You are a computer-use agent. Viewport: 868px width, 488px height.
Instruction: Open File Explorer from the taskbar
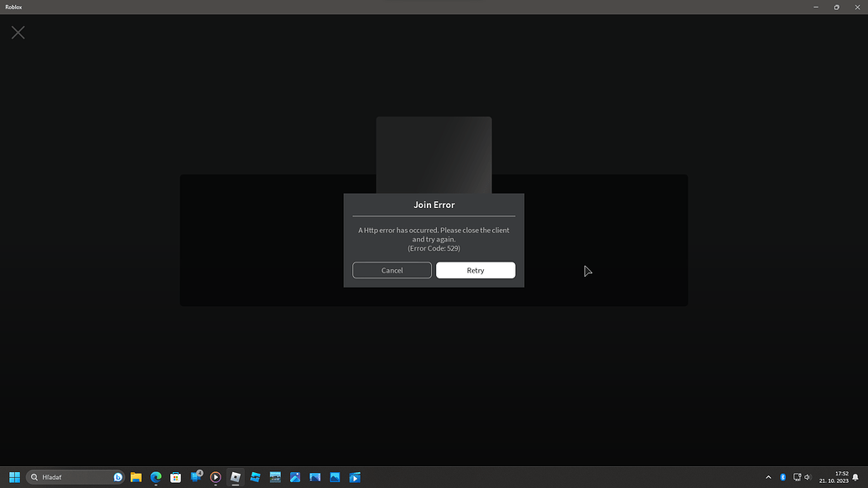136,476
